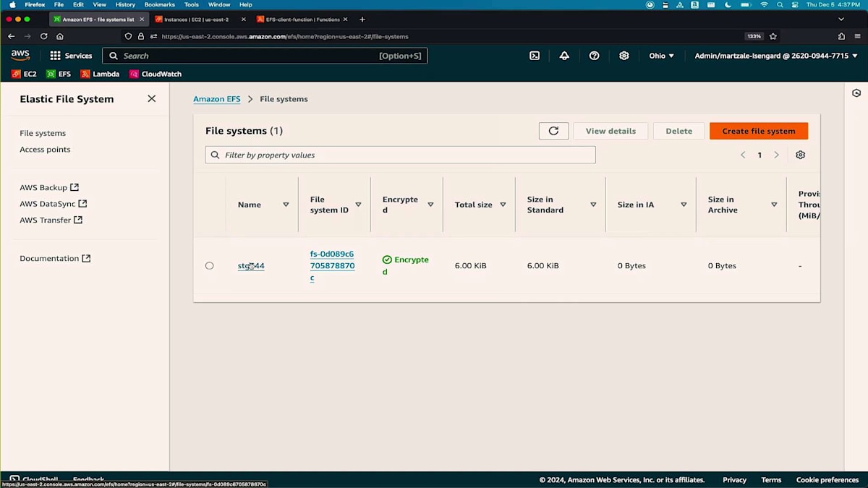Open the Ohio region dropdown
868x488 pixels.
pyautogui.click(x=661, y=56)
